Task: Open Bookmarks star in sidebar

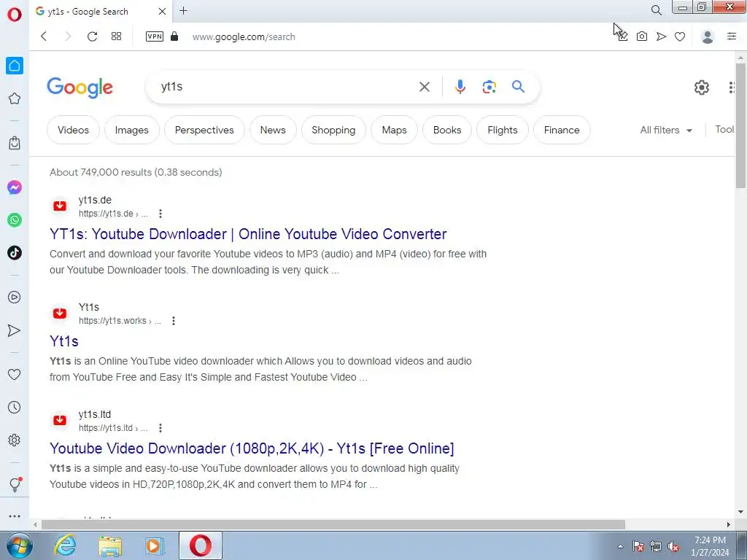Action: (x=15, y=98)
